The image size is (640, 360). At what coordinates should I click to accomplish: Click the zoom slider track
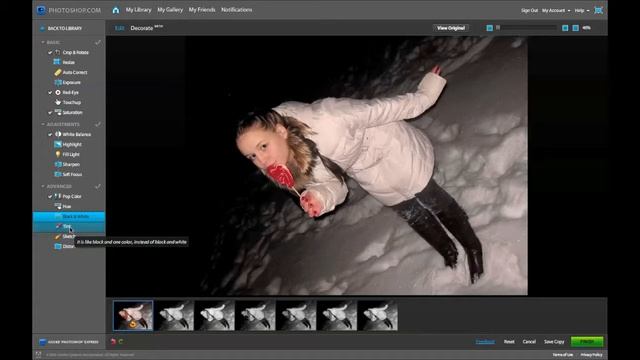coord(526,28)
